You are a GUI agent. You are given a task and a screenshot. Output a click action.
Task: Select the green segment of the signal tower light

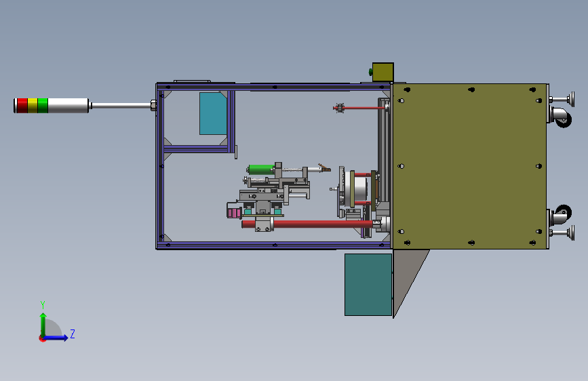43,106
